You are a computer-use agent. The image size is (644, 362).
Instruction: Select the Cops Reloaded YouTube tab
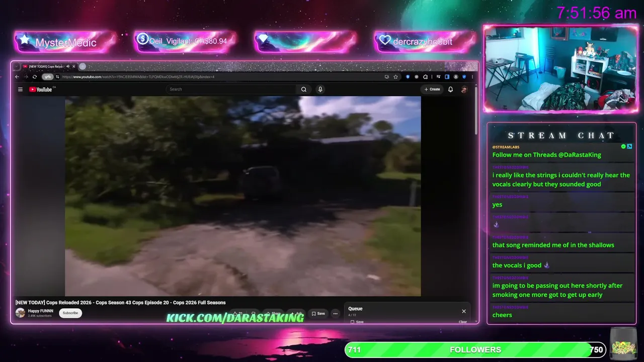click(x=45, y=66)
